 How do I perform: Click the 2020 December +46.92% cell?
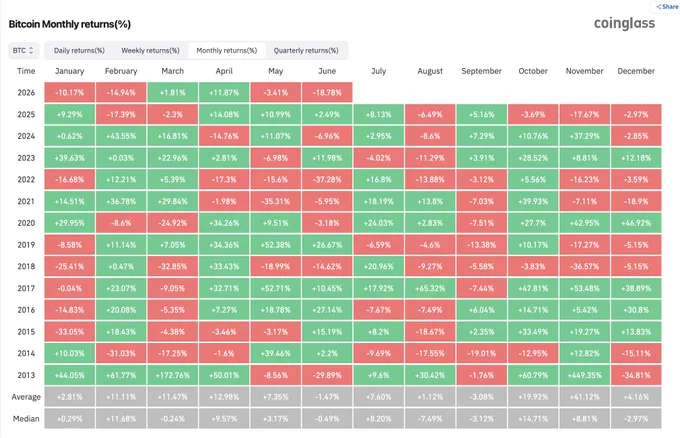pyautogui.click(x=636, y=223)
